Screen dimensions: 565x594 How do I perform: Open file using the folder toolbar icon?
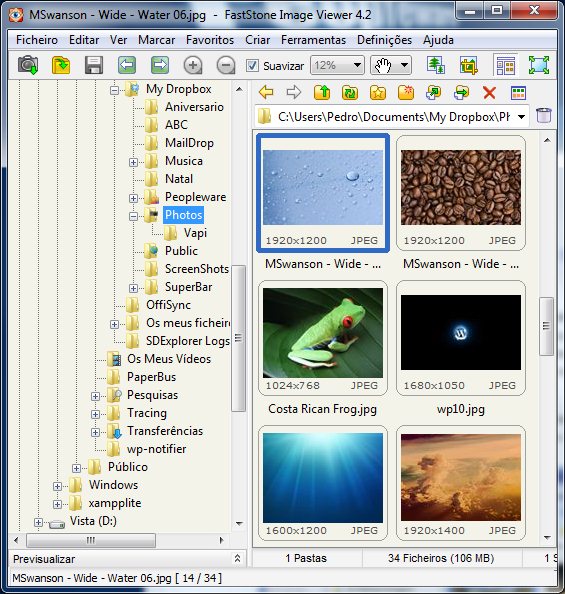click(x=61, y=65)
